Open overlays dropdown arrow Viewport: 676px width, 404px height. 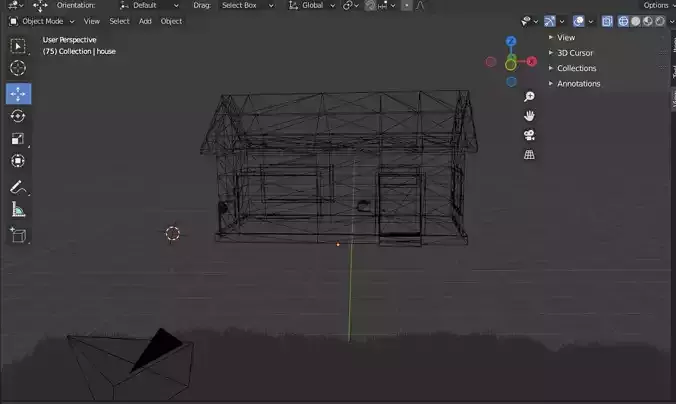[591, 22]
